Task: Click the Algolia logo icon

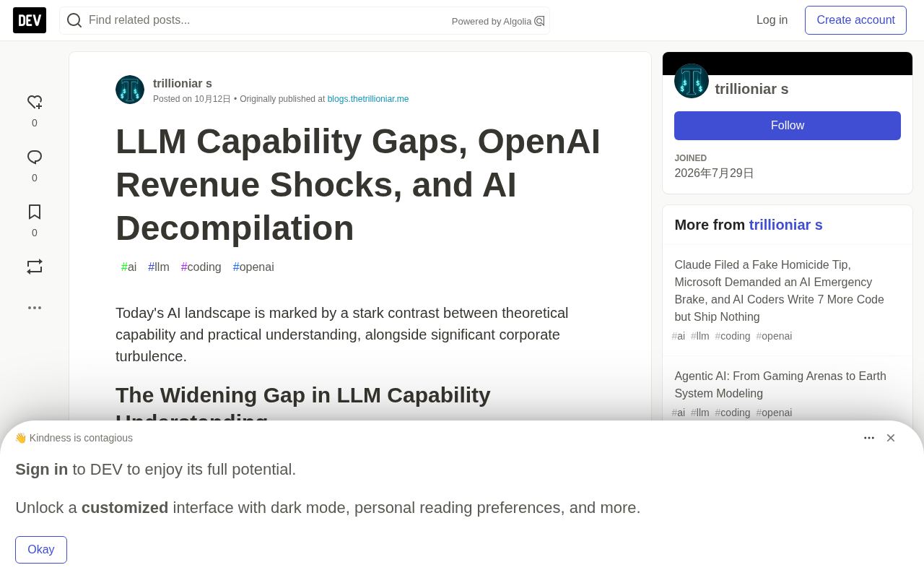Action: click(539, 21)
